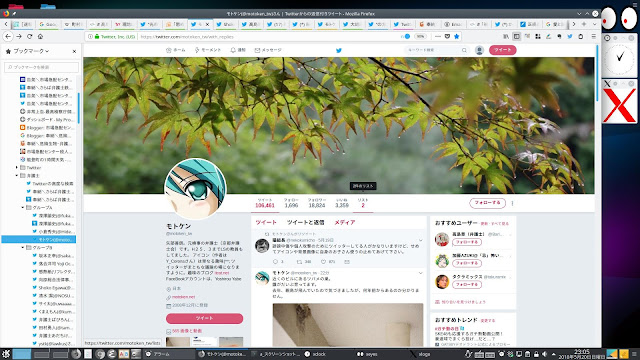Switch to the ツイート timeline tab
640x360 pixels.
point(266,222)
